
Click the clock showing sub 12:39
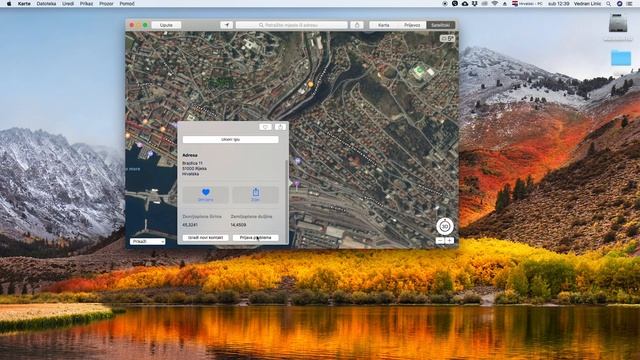click(x=559, y=3)
